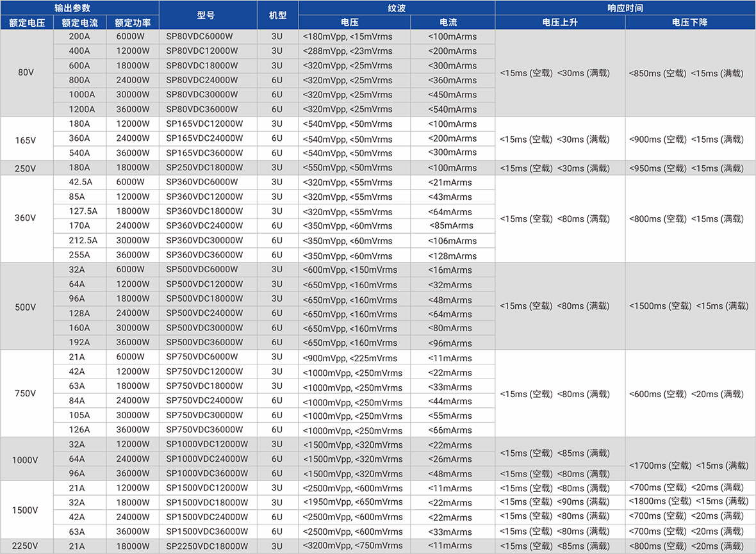Select the 型号 column header

point(206,15)
